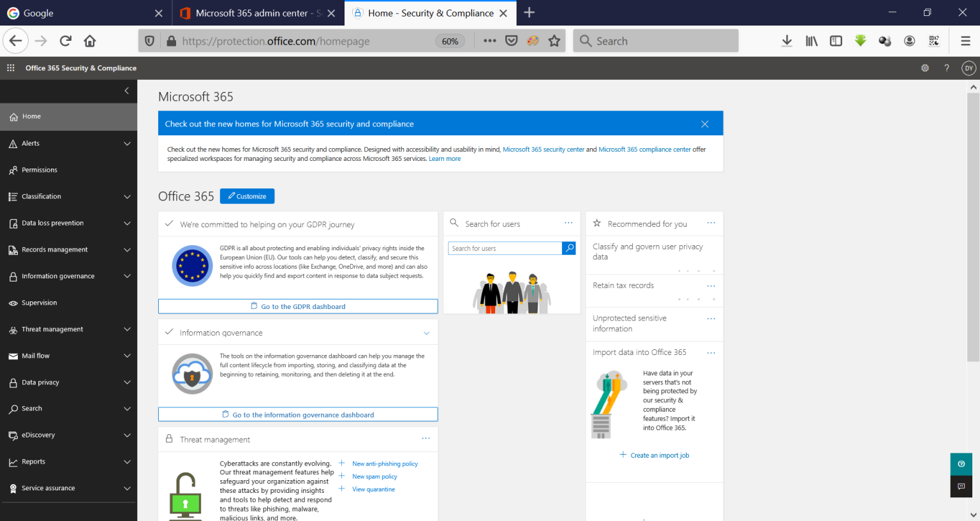Dismiss the blue new homes banner

click(x=704, y=124)
